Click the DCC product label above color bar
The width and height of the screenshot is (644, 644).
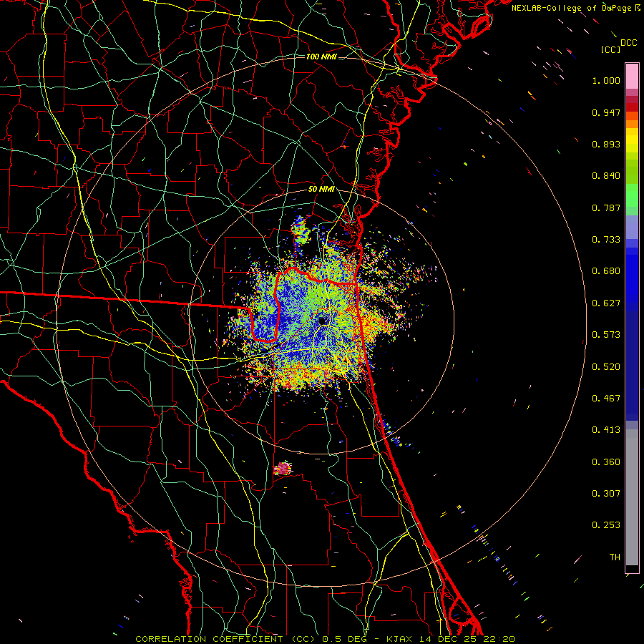(x=628, y=43)
